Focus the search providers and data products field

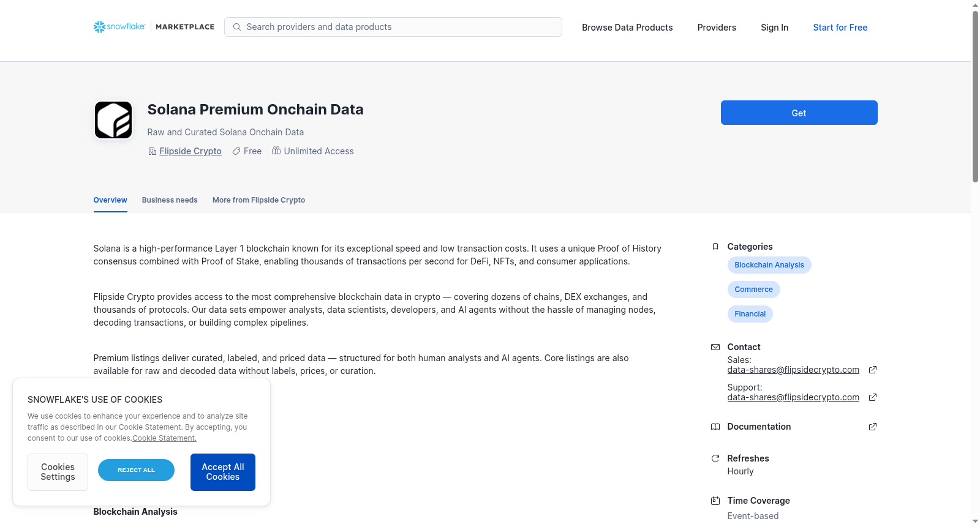pos(393,27)
